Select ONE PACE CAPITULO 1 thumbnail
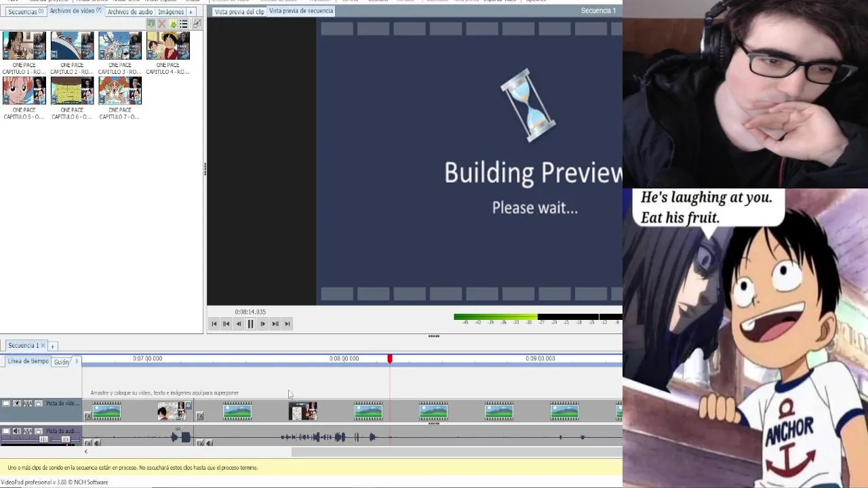 (24, 46)
